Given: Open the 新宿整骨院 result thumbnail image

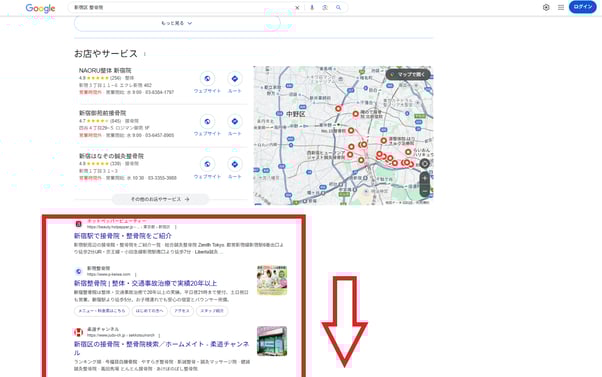Looking at the screenshot, I should tap(272, 280).
